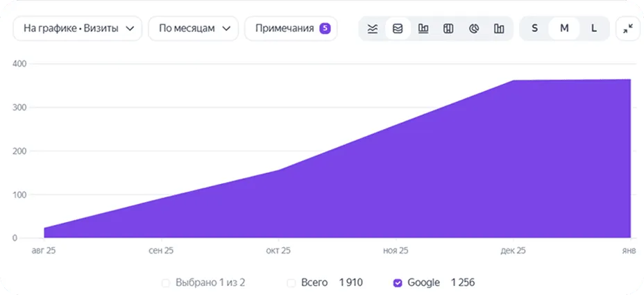The image size is (644, 295).
Task: Click the 200 y-axis label
Action: (21, 151)
